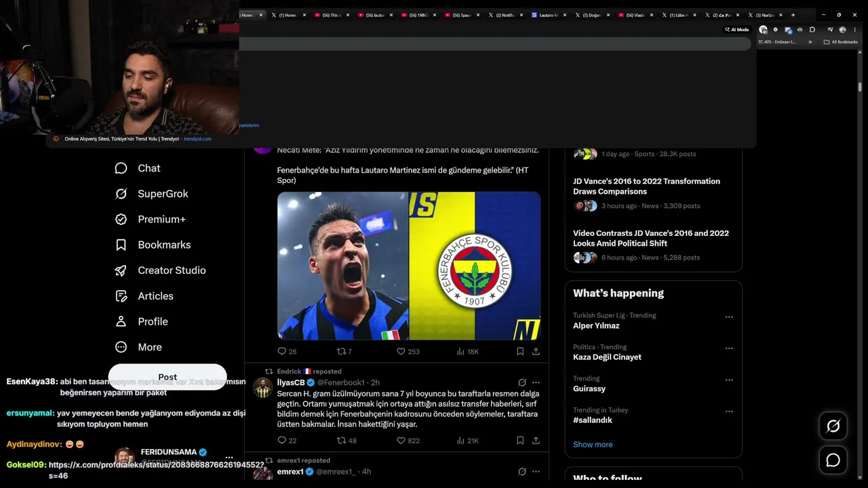Bookmark the Lautaro Martinez post

(520, 351)
